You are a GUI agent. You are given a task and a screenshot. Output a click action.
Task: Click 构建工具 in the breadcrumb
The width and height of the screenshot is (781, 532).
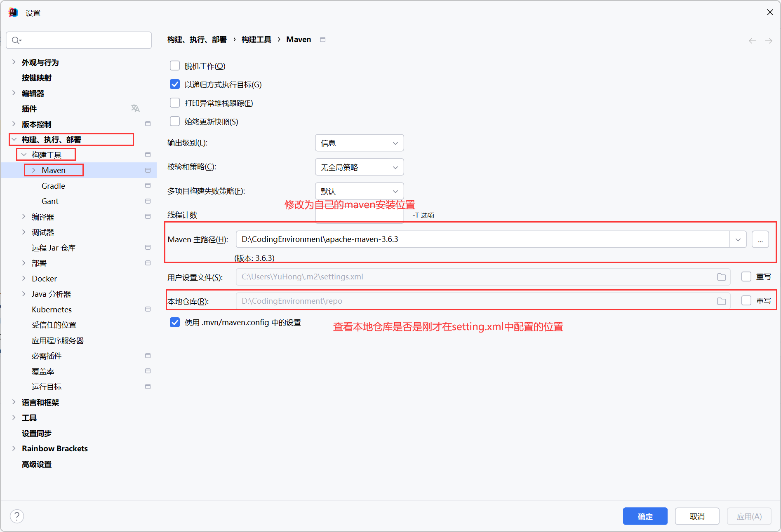click(x=256, y=40)
